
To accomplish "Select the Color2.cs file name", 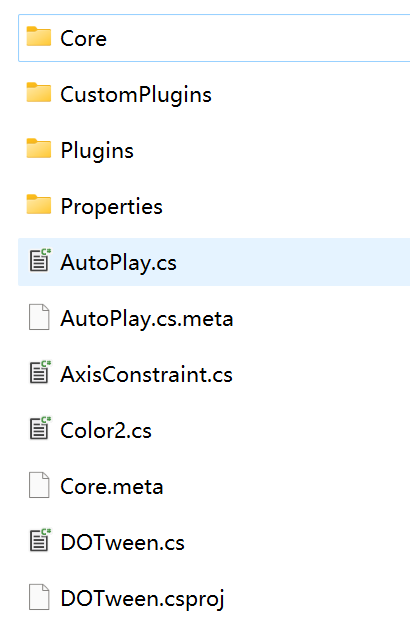I will [106, 431].
